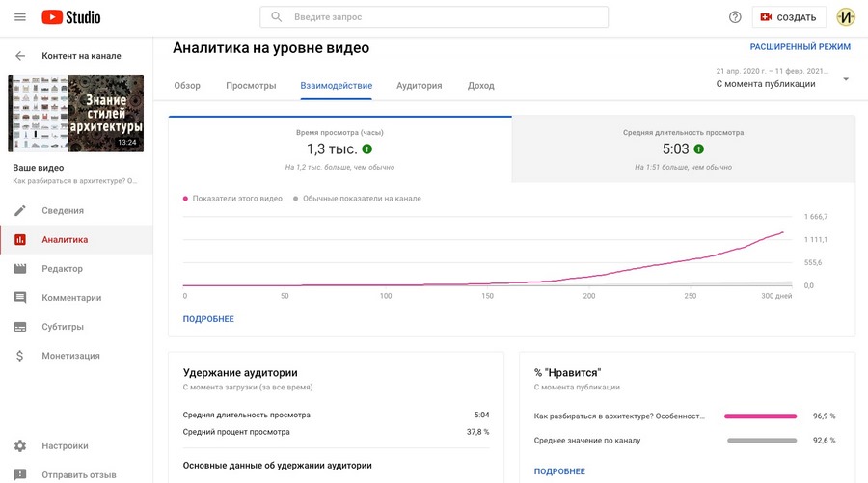Open the hamburger menu icon
The height and width of the screenshot is (483, 868).
20,17
